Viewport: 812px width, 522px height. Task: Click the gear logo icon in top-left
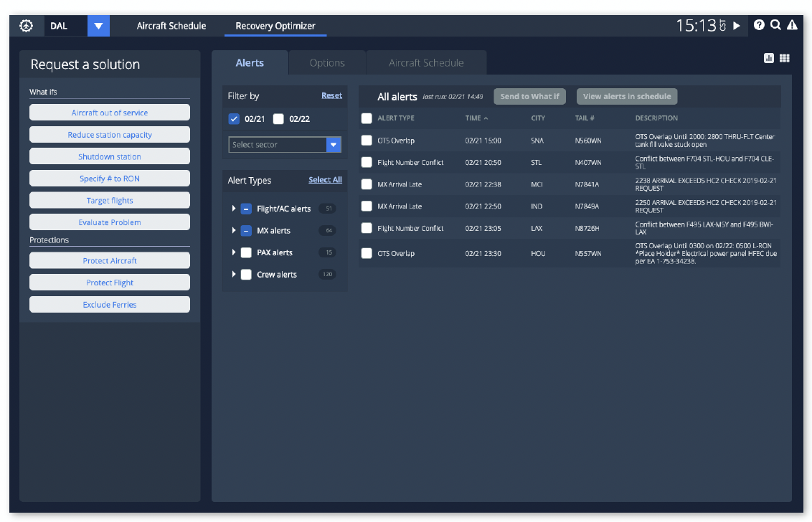coord(27,26)
